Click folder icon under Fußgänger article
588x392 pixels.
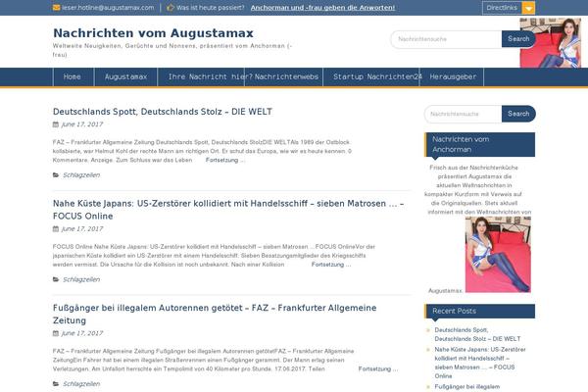pyautogui.click(x=56, y=384)
